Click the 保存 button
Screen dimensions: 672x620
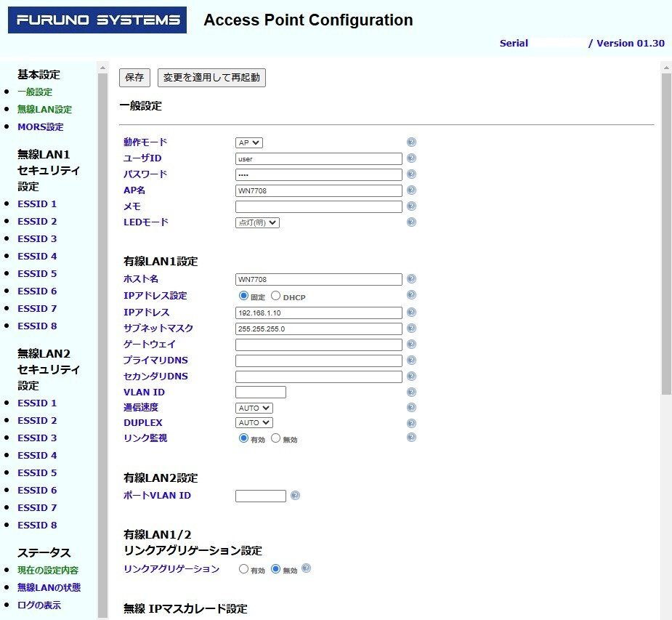click(134, 78)
